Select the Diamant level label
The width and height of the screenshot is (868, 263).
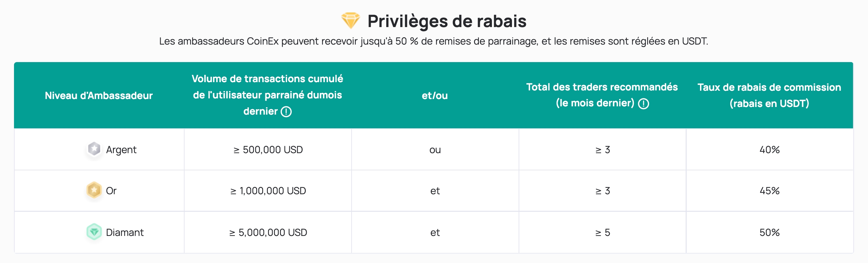(x=125, y=232)
